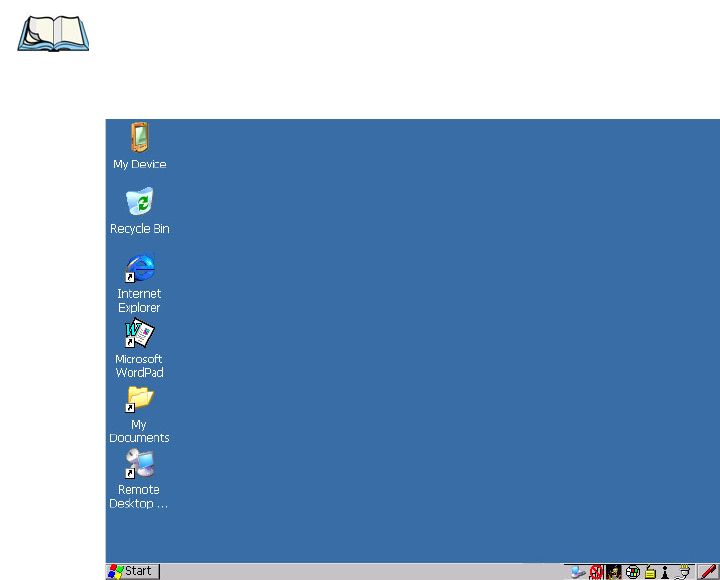Click the power plug tray icon
Viewport: 720px width, 580px height.
click(682, 572)
